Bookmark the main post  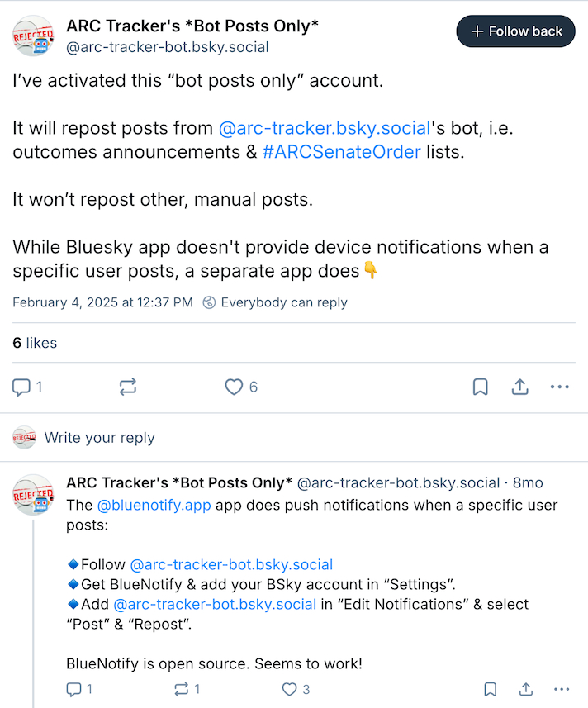(480, 387)
